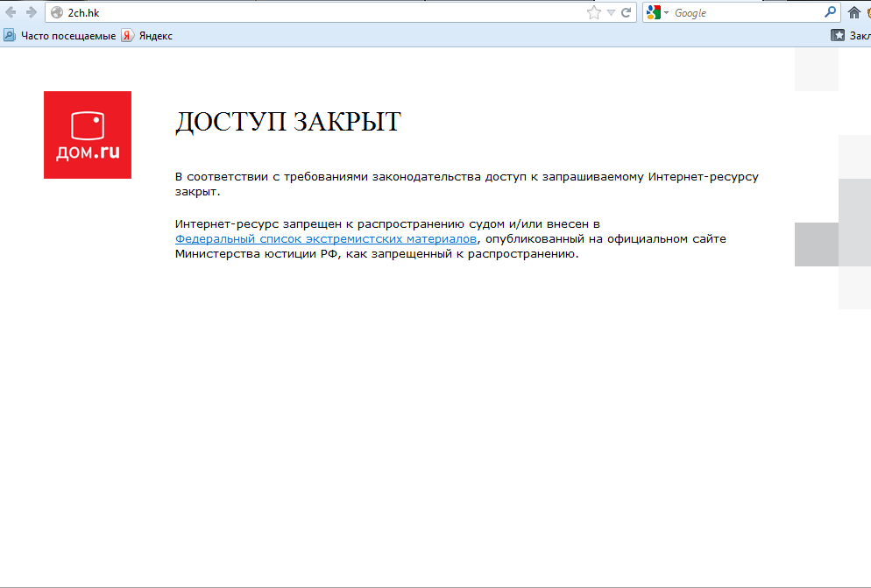Open the search engine selector dropdown
Viewport: 871px width, 588px height.
point(658,13)
